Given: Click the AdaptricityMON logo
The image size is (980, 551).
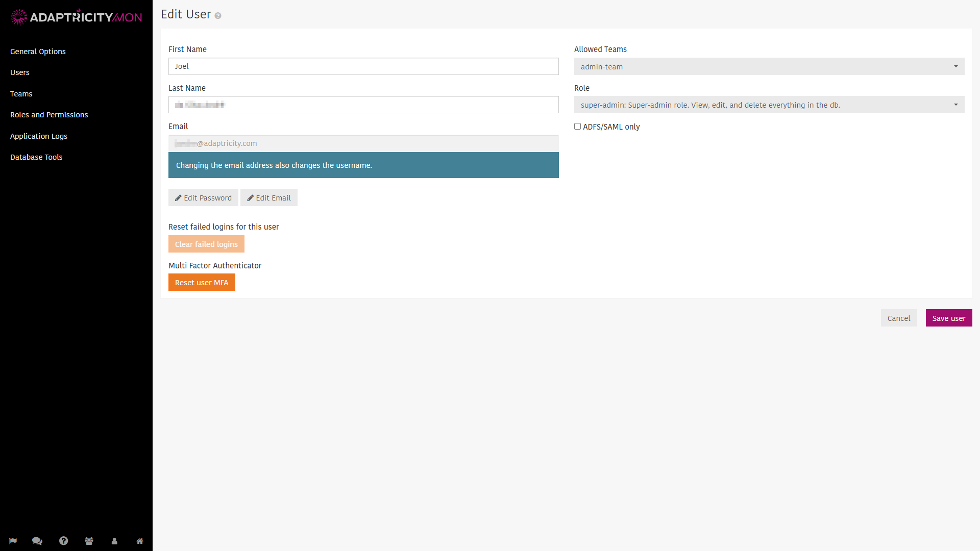Looking at the screenshot, I should 76,17.
